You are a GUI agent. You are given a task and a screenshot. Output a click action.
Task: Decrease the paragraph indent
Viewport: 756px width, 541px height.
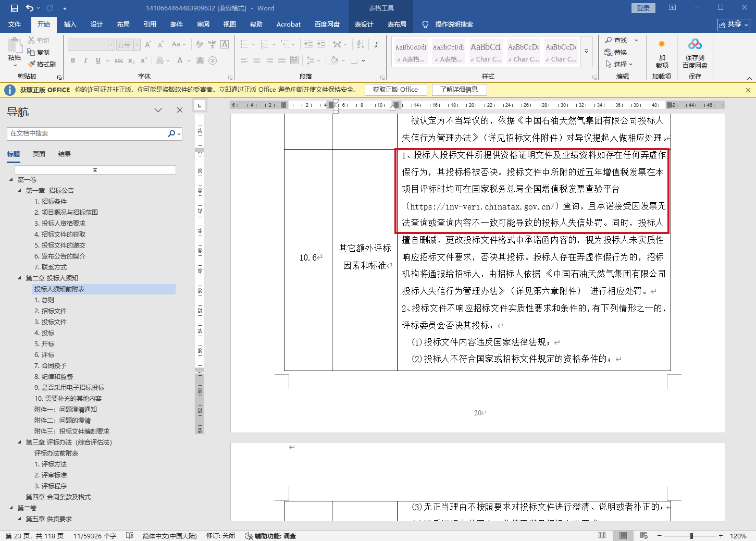click(x=308, y=44)
